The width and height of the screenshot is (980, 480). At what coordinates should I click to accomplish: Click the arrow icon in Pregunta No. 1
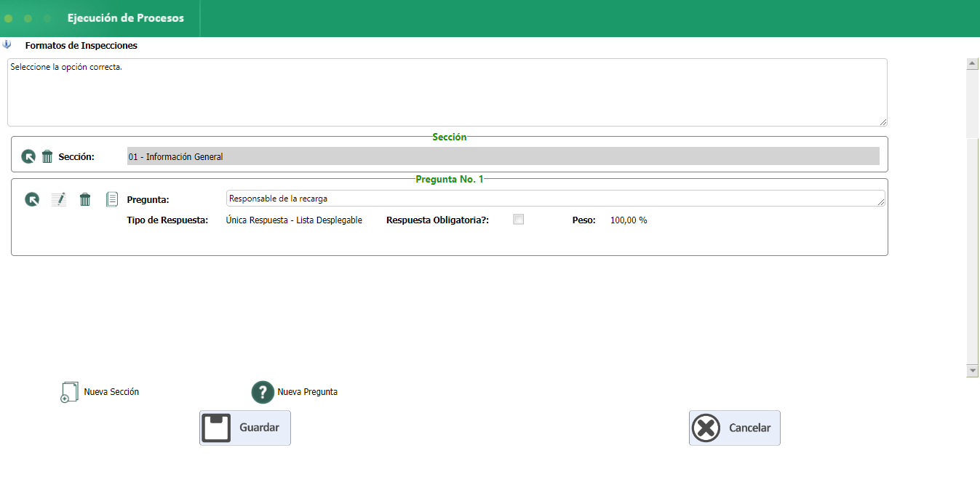tap(32, 199)
